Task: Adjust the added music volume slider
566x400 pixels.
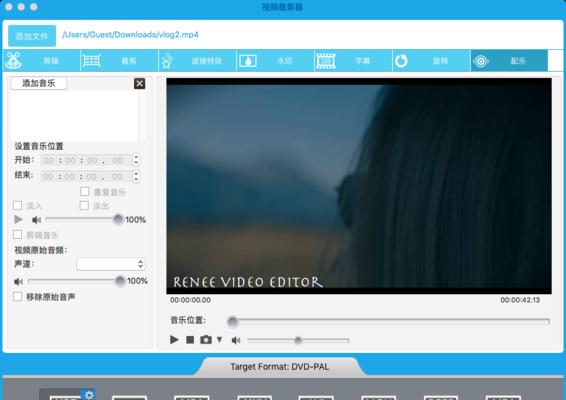Action: (84, 219)
